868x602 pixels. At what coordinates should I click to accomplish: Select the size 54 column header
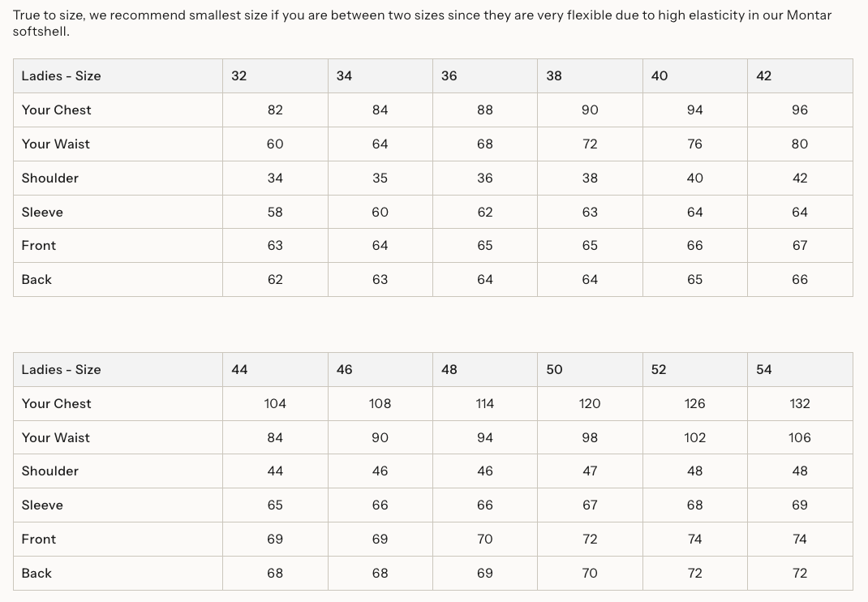(x=800, y=369)
